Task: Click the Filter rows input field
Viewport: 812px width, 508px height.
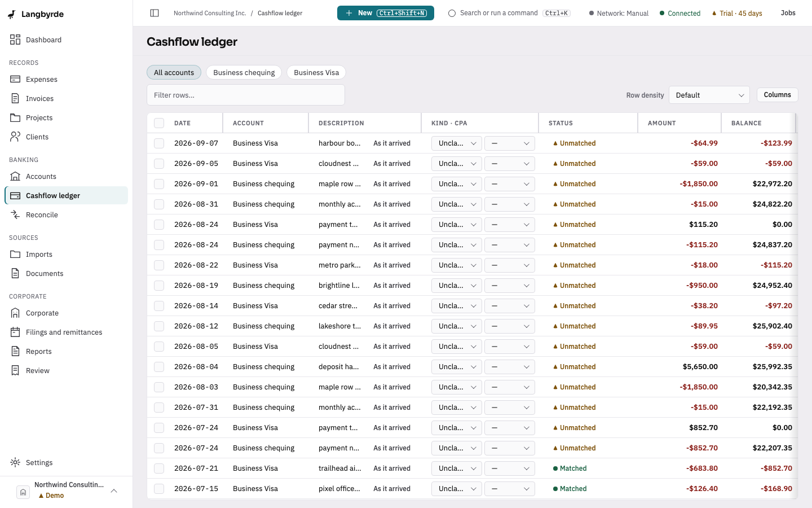Action: click(x=246, y=95)
